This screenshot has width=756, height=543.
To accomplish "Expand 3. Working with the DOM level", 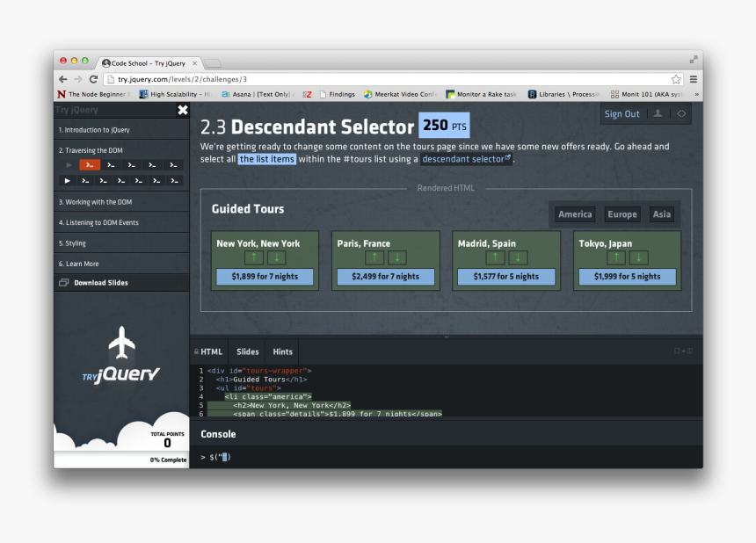I will [121, 202].
